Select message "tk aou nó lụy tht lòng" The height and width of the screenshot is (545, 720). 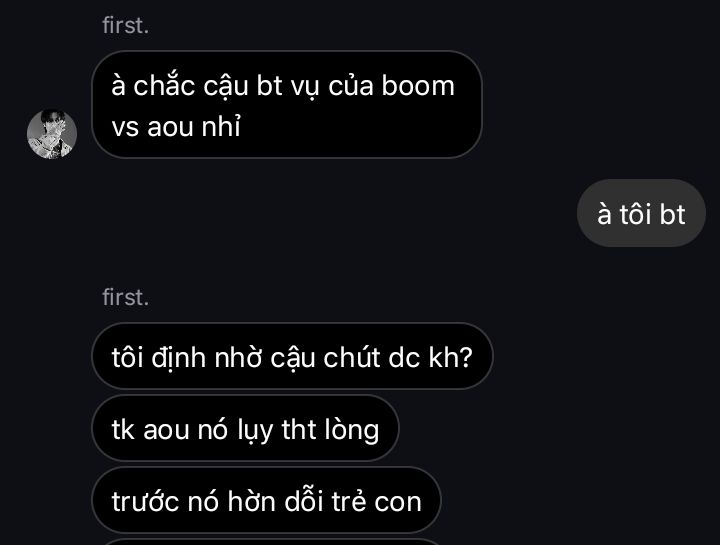(x=245, y=428)
